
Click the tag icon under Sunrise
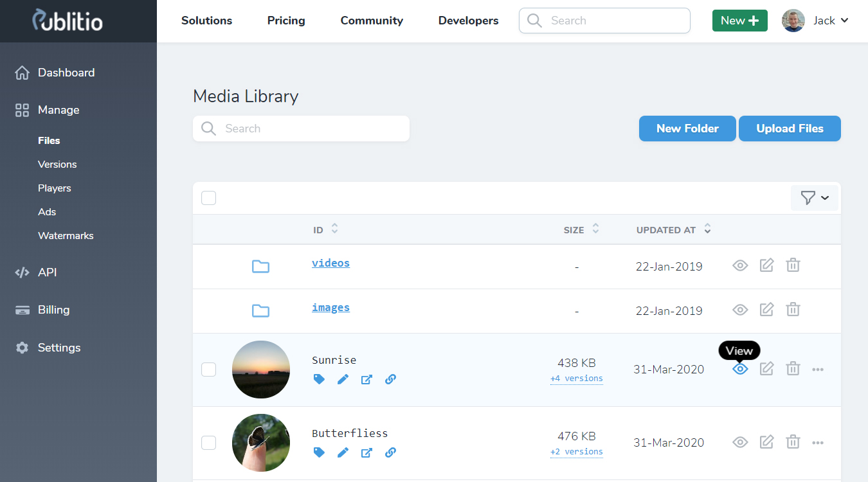pos(319,379)
